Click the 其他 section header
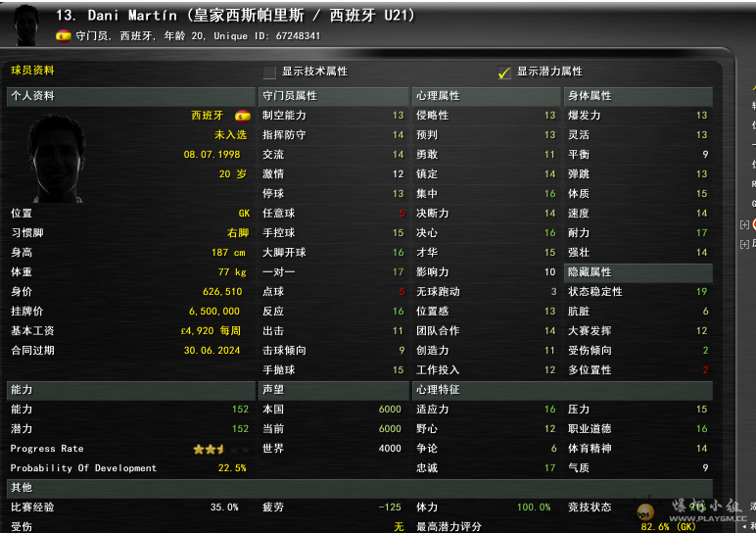This screenshot has height=533, width=756. (359, 488)
